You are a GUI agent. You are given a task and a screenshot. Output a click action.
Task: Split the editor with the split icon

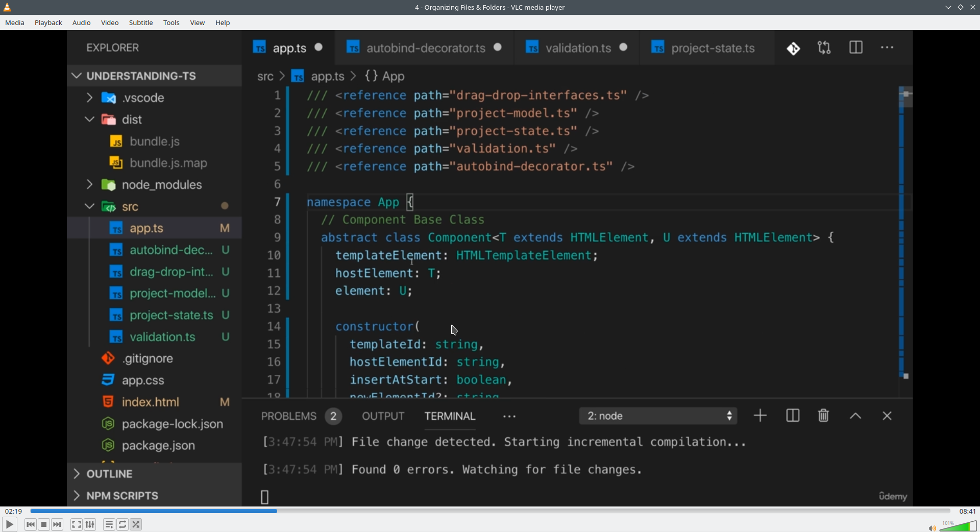coord(856,47)
